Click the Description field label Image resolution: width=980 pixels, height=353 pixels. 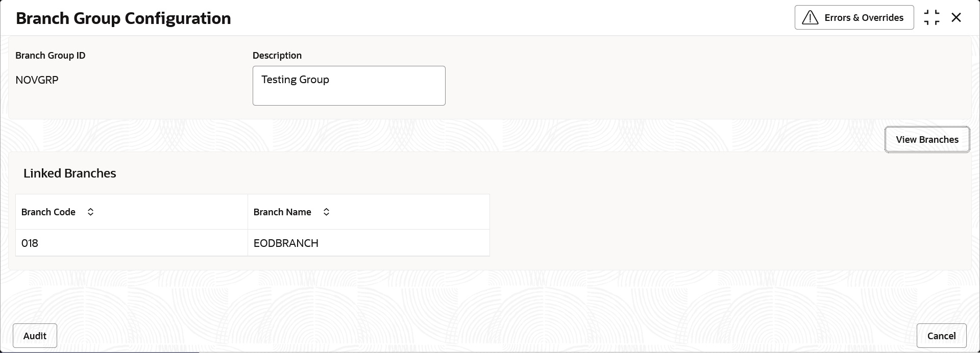[x=277, y=56]
